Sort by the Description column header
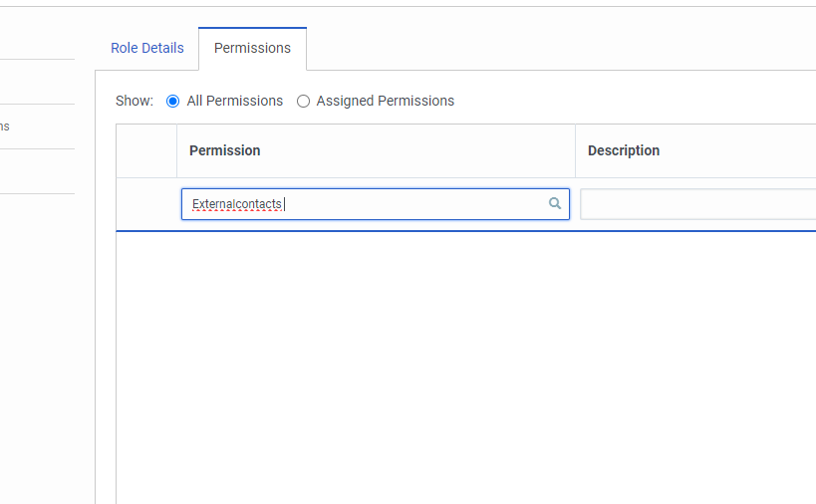The image size is (816, 504). [624, 150]
